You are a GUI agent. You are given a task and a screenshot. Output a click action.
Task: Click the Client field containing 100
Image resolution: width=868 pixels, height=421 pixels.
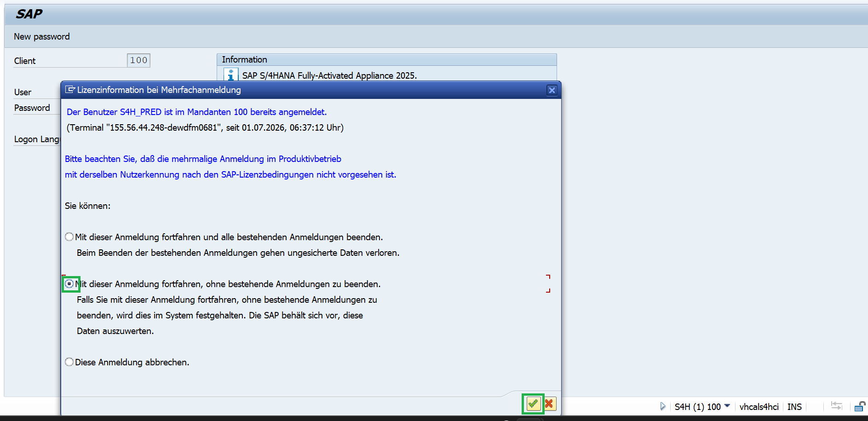tap(138, 60)
